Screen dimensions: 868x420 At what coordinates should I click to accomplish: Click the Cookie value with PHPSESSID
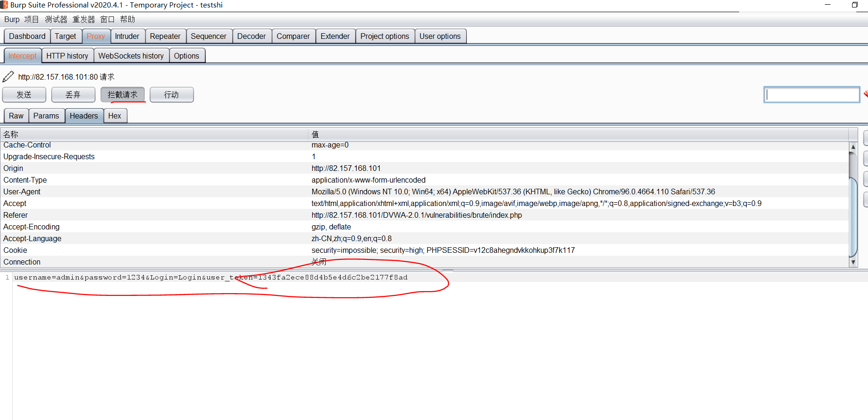(x=578, y=250)
